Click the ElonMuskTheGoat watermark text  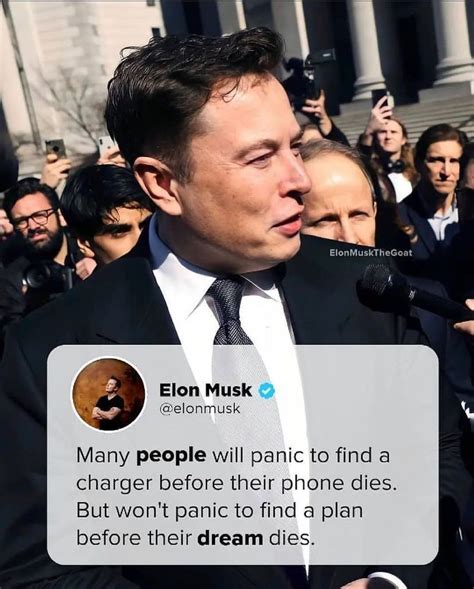coord(370,253)
